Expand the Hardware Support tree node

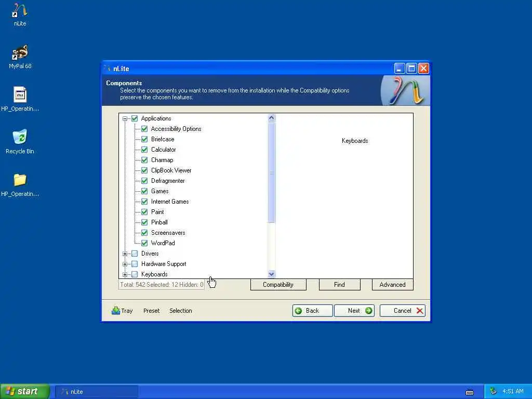pos(125,264)
